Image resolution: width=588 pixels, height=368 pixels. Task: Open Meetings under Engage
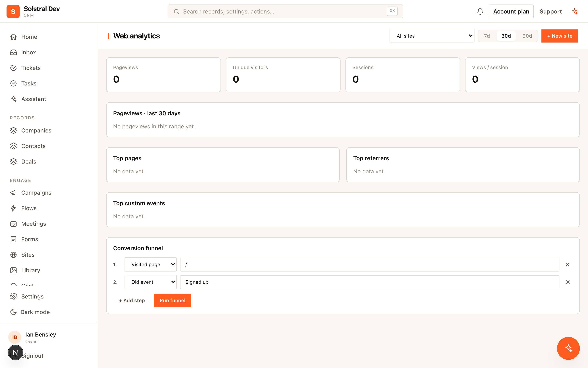coord(49,224)
